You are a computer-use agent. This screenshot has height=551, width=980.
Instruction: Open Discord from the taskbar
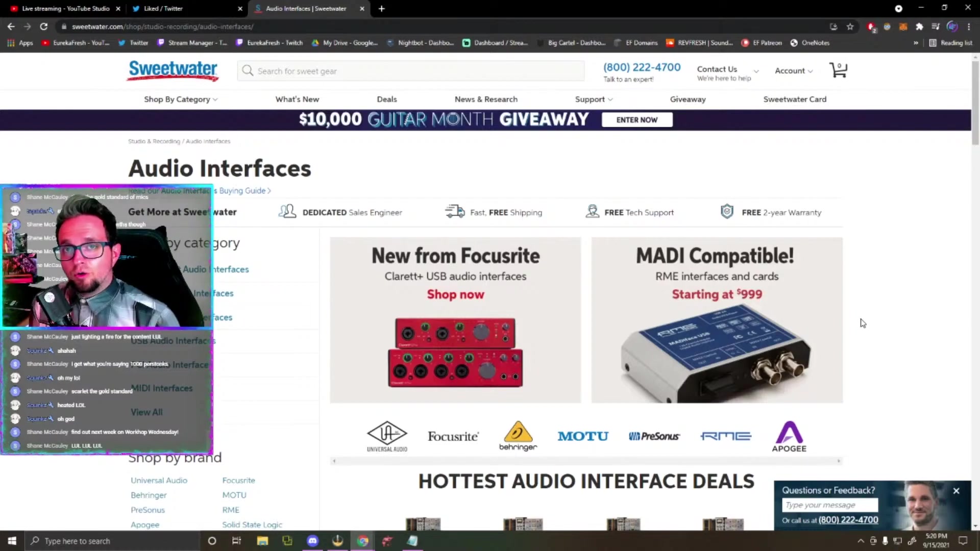[x=312, y=541]
